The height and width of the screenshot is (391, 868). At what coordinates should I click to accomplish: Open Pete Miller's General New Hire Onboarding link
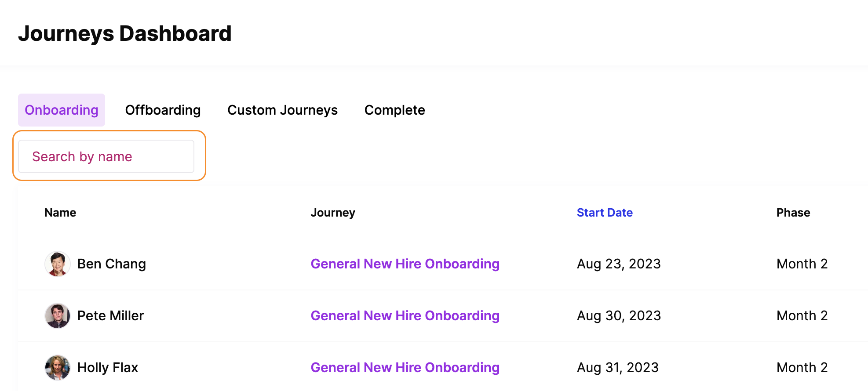click(x=405, y=315)
